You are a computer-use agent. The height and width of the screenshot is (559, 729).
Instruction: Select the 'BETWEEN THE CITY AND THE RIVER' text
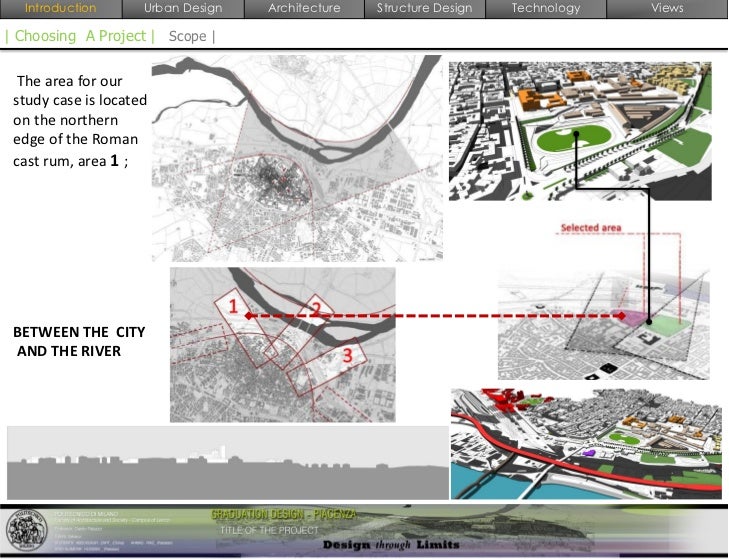(x=73, y=341)
